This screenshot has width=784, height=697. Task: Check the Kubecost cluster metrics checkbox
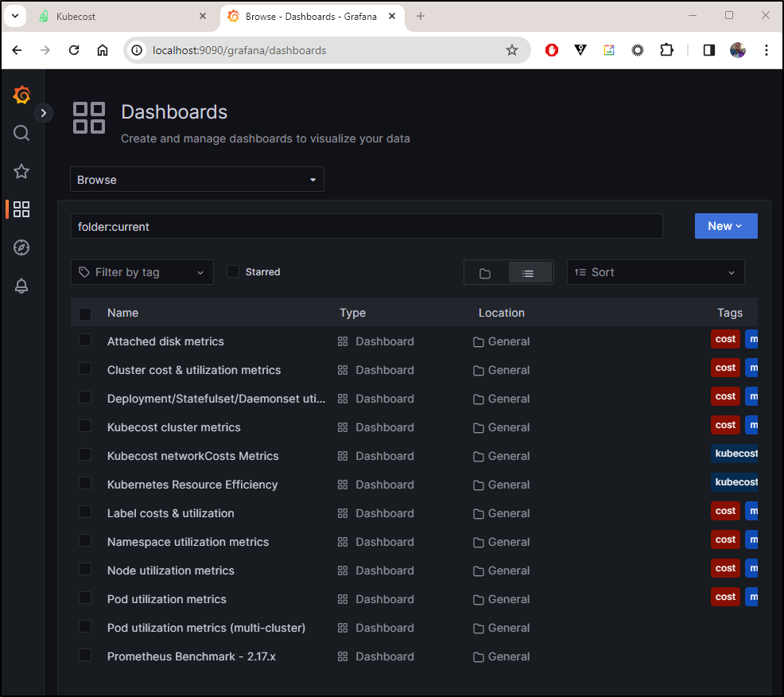point(85,426)
